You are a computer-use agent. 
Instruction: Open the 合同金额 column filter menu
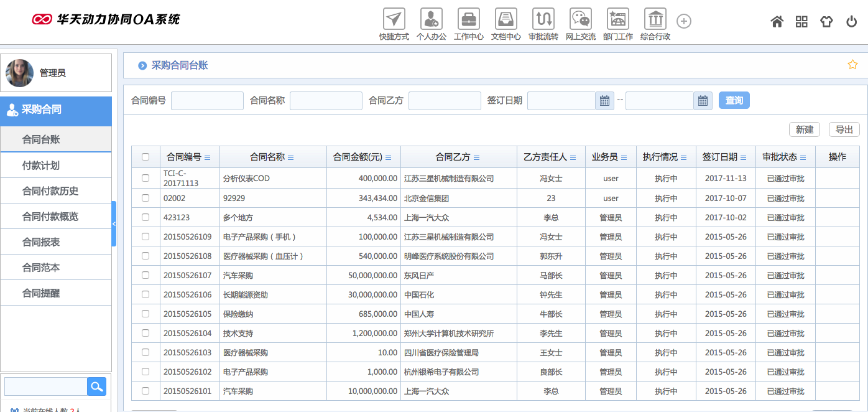[x=389, y=158]
